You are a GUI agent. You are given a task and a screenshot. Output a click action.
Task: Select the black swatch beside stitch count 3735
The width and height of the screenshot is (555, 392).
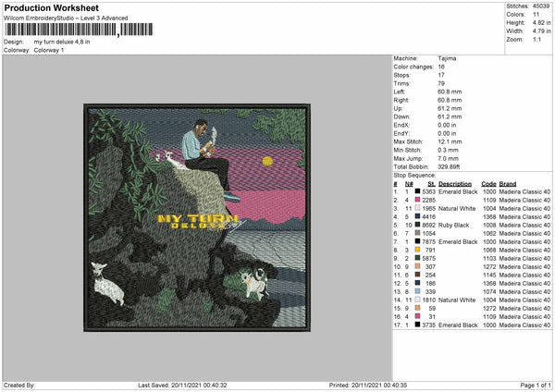pos(417,325)
